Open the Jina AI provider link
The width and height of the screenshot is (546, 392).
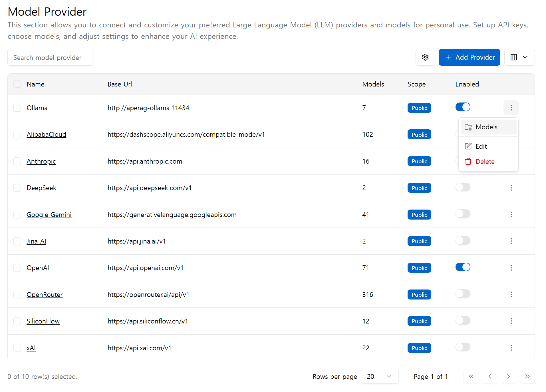coord(36,241)
